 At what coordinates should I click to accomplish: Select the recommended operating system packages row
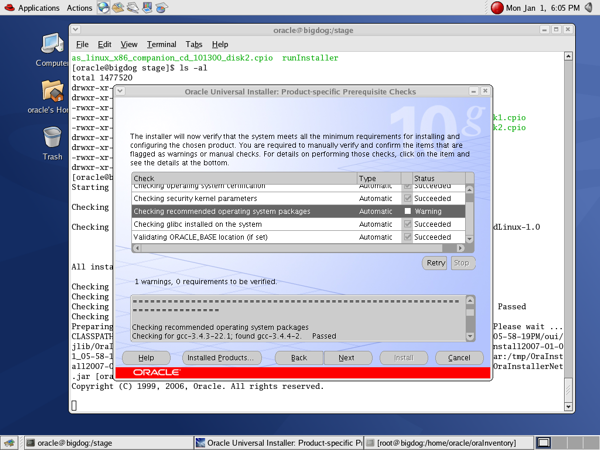298,211
